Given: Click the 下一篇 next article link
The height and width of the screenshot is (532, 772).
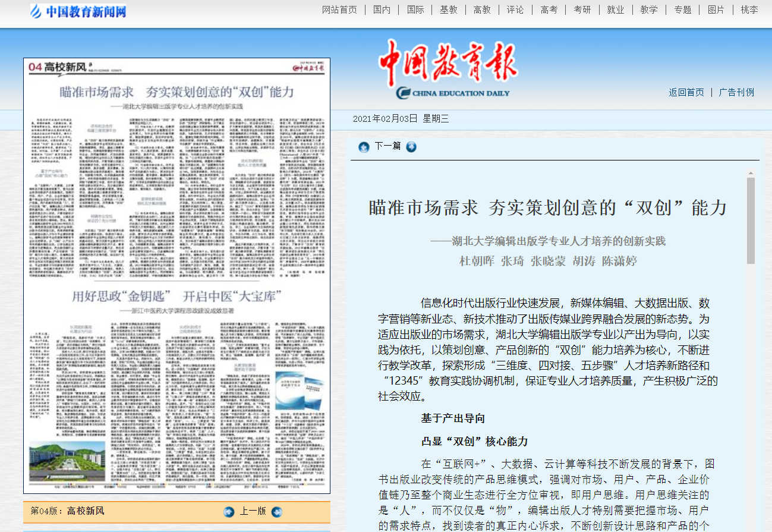Looking at the screenshot, I should pos(387,146).
